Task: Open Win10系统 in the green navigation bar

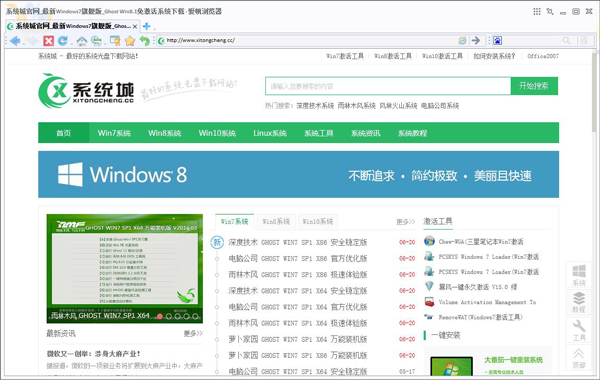Action: [217, 133]
